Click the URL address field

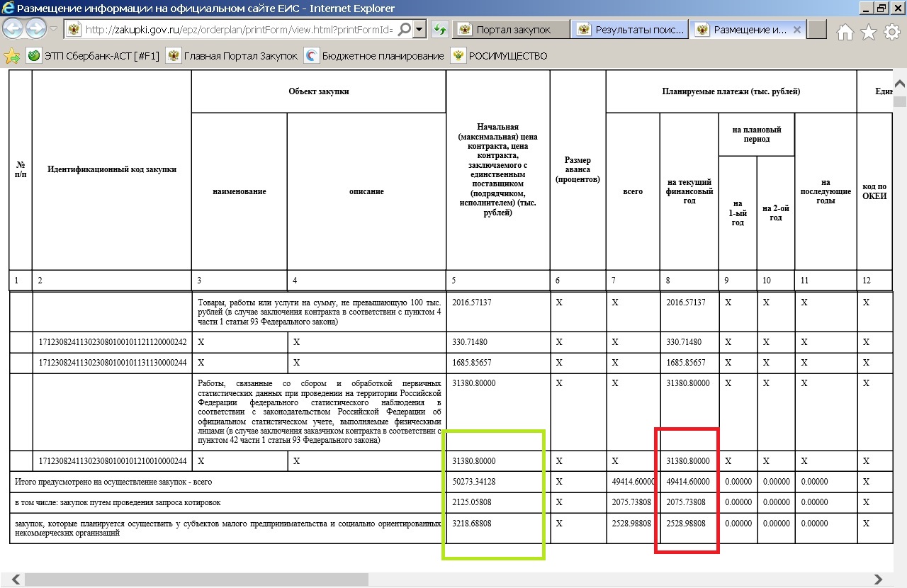pos(237,30)
